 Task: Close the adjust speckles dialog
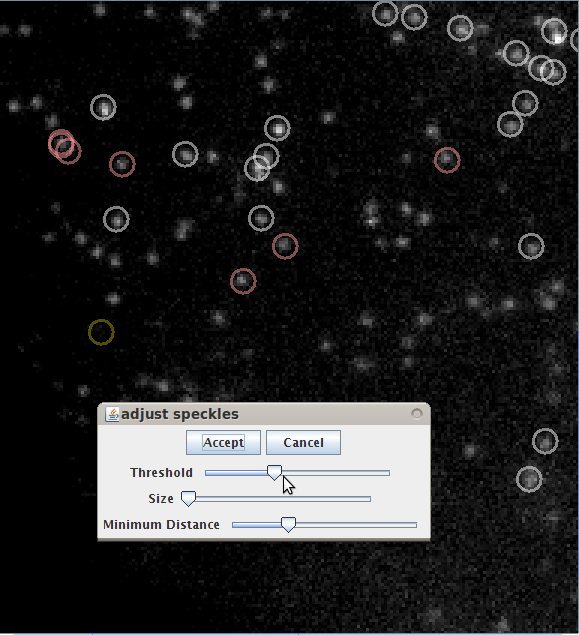point(417,413)
